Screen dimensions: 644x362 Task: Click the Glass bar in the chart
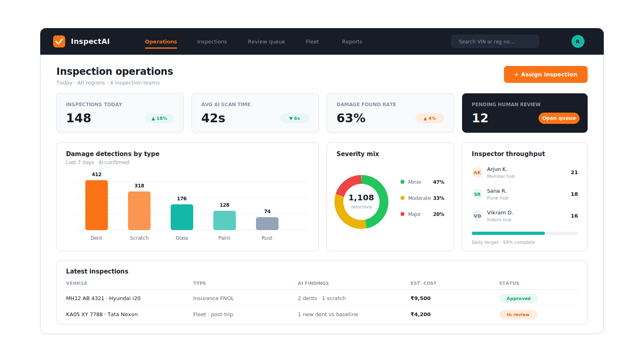click(x=182, y=217)
